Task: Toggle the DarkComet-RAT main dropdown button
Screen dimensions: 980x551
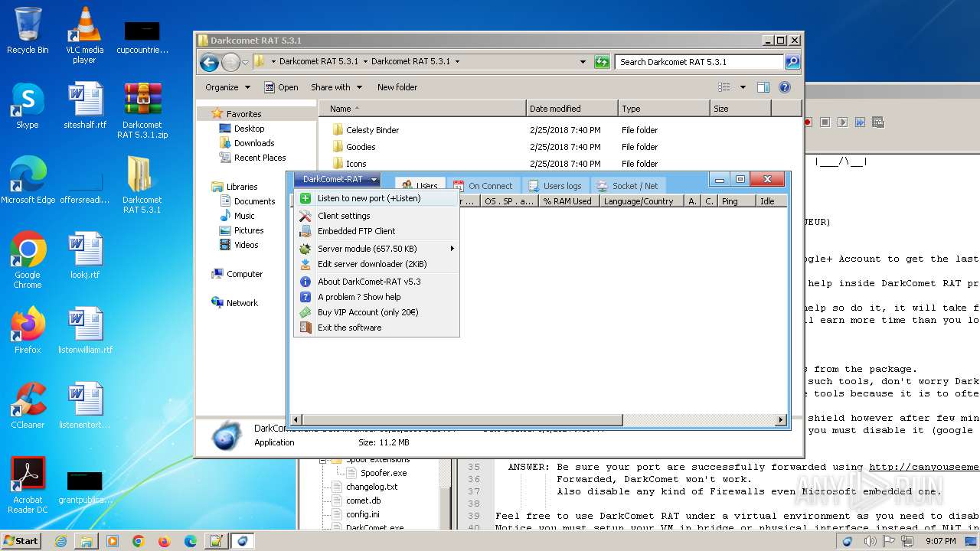Action: 337,180
